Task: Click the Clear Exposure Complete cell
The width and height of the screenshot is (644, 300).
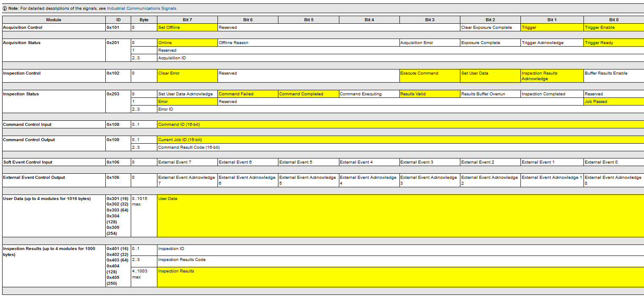Action: click(490, 28)
